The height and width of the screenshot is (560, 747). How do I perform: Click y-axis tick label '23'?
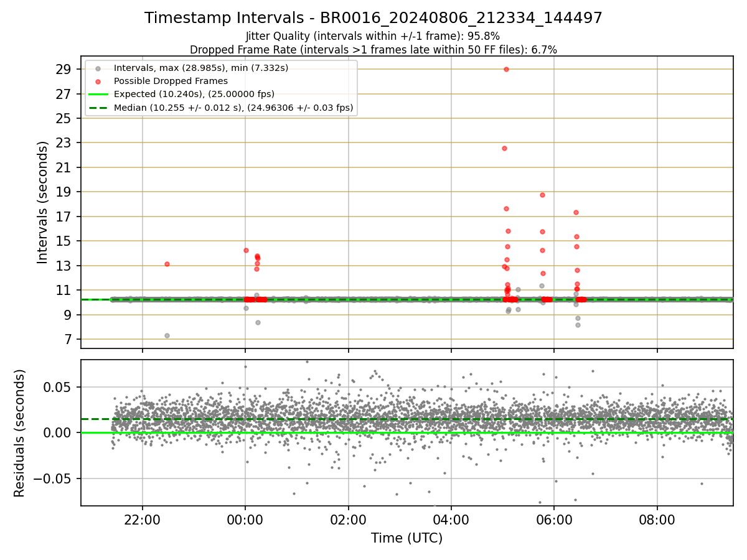(x=64, y=142)
